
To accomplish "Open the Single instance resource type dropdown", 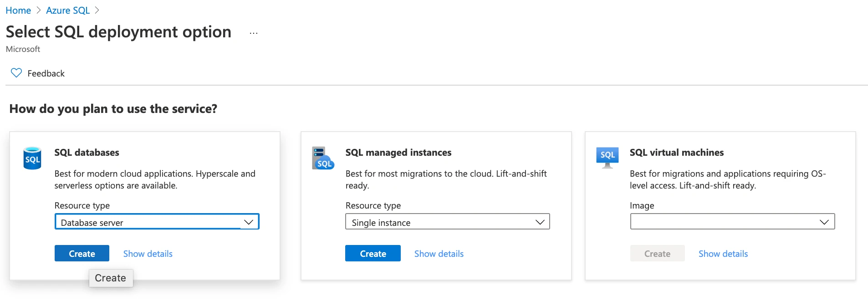I will click(x=448, y=222).
